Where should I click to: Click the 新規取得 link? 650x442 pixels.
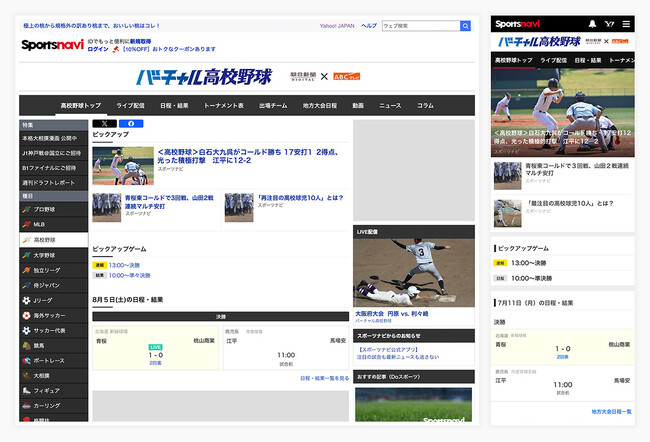[x=141, y=41]
